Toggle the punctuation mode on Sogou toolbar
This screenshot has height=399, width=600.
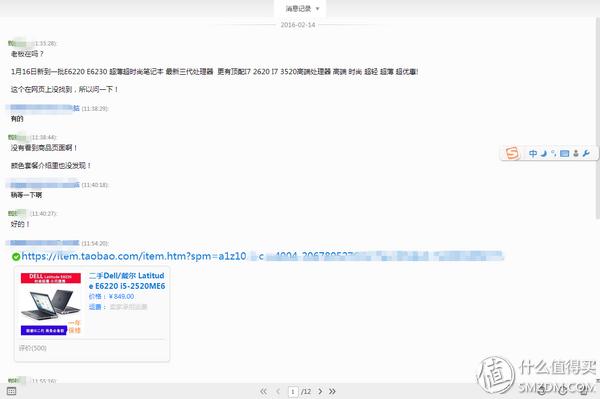553,153
